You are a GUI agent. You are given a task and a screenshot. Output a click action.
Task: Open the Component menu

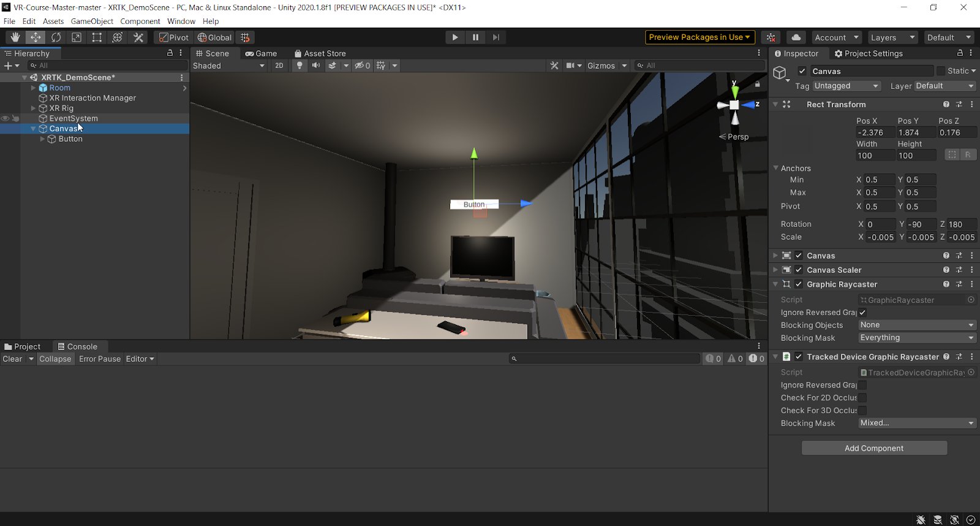click(x=140, y=21)
